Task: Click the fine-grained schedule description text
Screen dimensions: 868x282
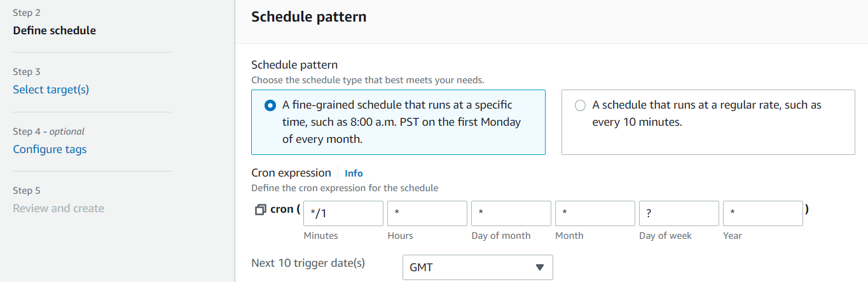Action: 401,122
